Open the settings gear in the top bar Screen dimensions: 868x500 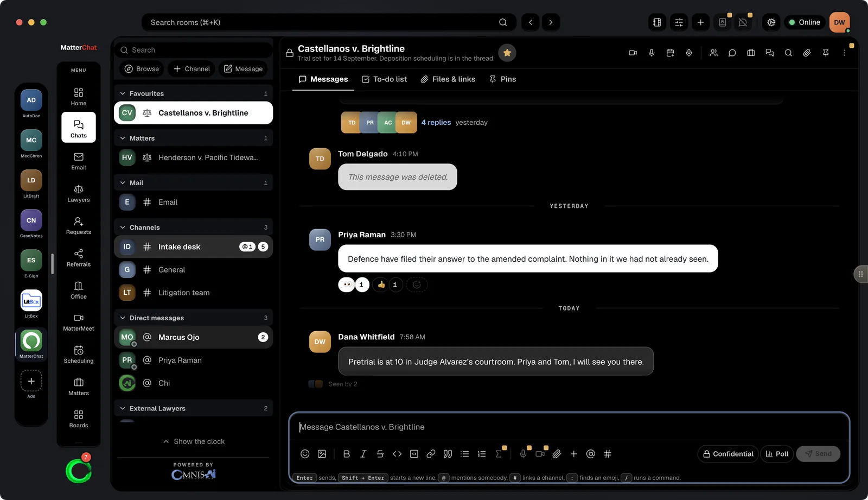(771, 22)
